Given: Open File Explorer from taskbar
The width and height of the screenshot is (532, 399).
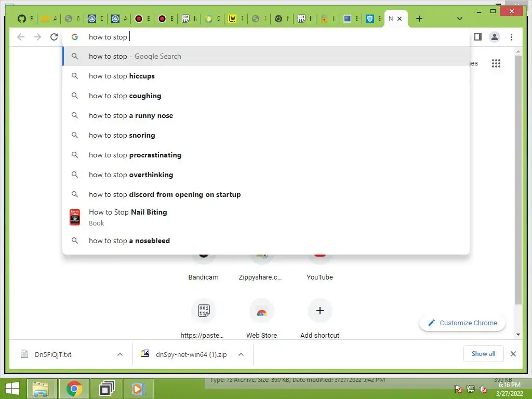Looking at the screenshot, I should [x=41, y=389].
